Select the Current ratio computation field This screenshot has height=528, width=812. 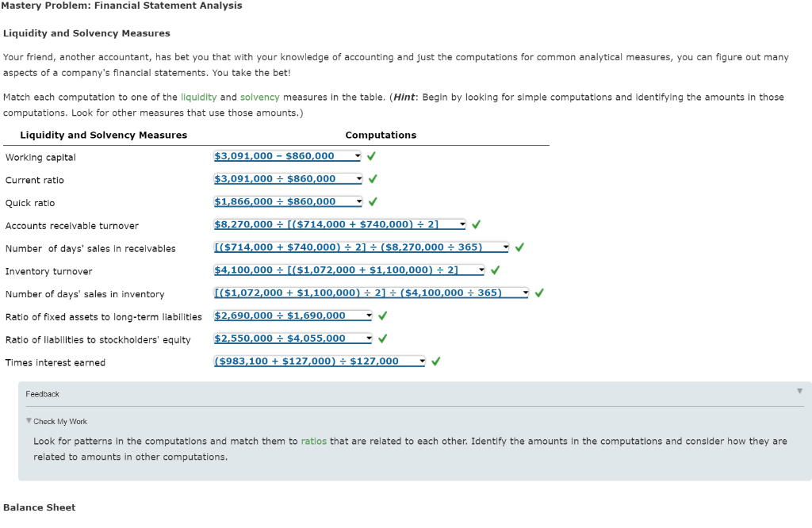(x=285, y=178)
